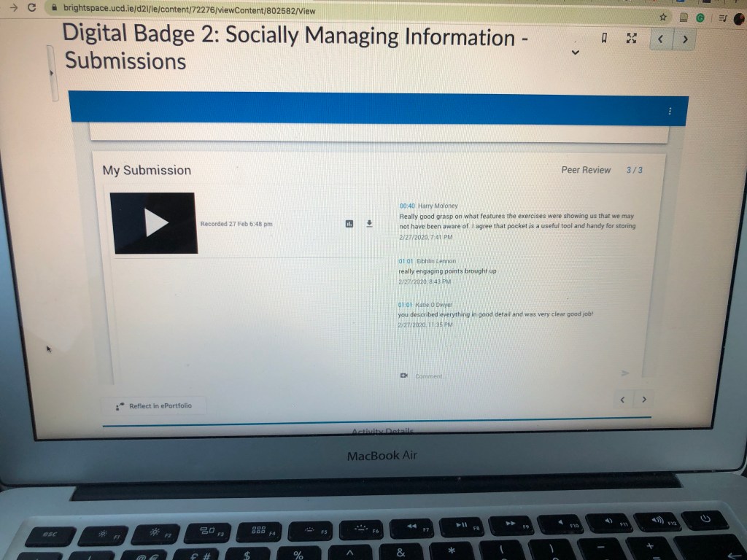
Task: Click Reflect in ePortfolio button
Action: coord(154,405)
